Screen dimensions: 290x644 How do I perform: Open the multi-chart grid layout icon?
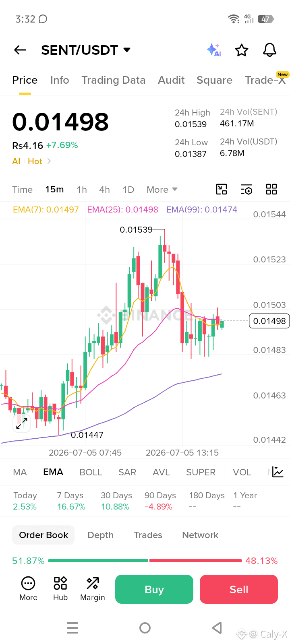coord(271,189)
